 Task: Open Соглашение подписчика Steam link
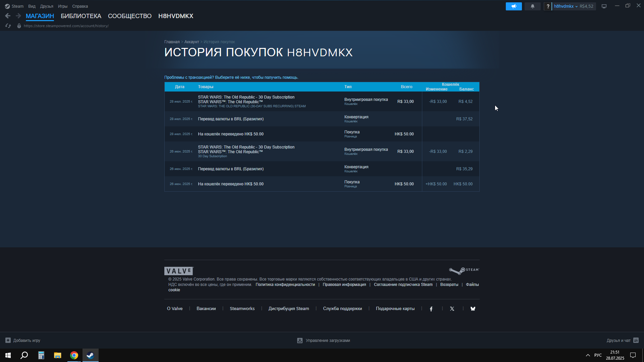click(403, 285)
